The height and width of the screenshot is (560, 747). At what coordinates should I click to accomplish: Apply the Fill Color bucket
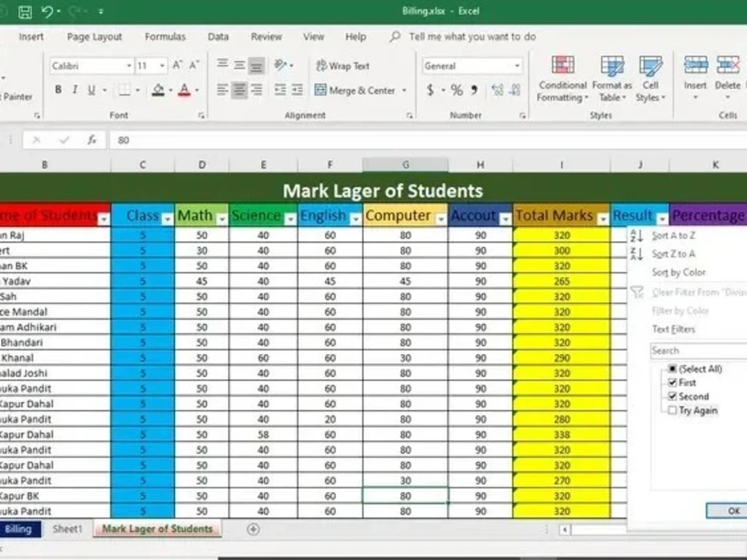click(158, 90)
